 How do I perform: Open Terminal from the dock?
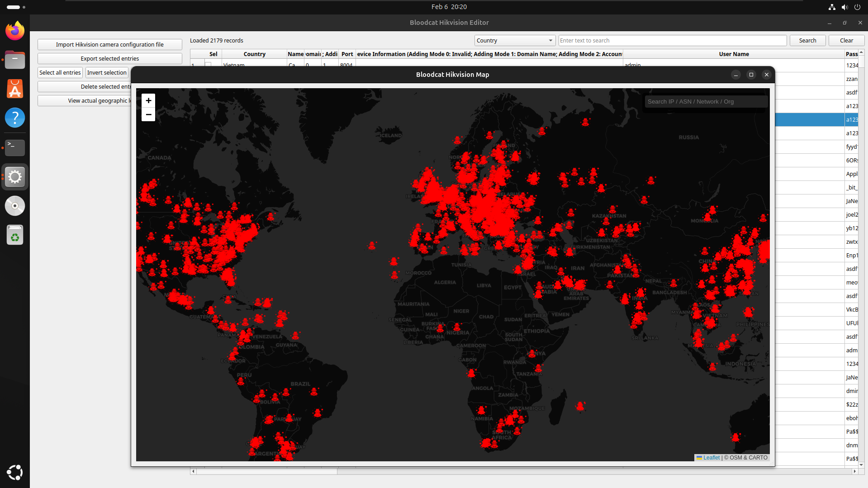tap(15, 147)
